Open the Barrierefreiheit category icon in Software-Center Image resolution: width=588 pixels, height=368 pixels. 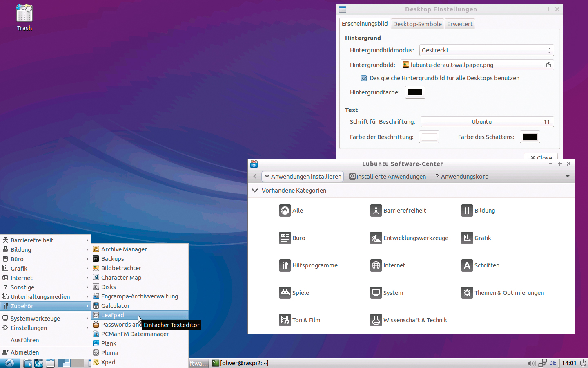(x=376, y=211)
